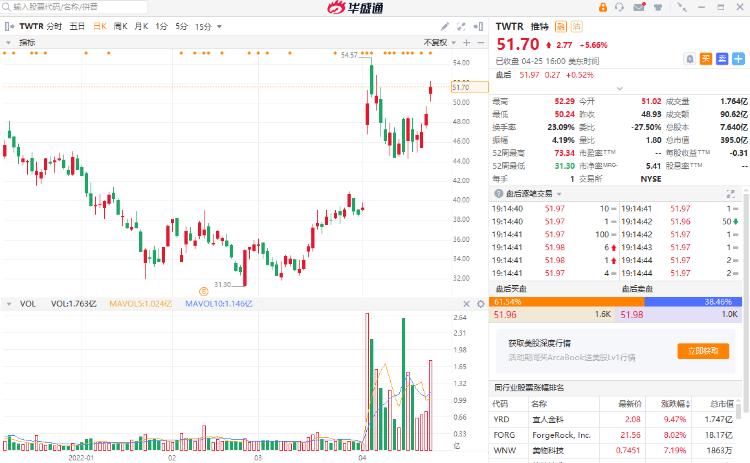This screenshot has width=750, height=463.
Task: Click orange 61.54% buy ratio bar
Action: (x=567, y=302)
